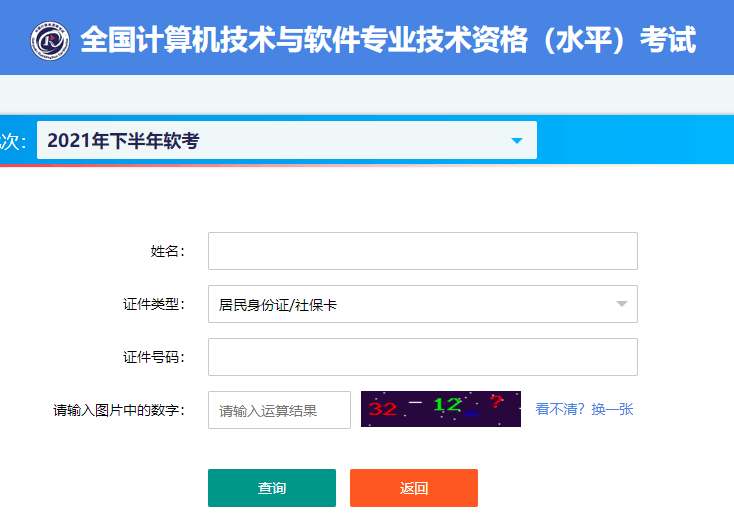
Task: Select the 请输入运算结果 captcha answer box
Action: click(279, 410)
